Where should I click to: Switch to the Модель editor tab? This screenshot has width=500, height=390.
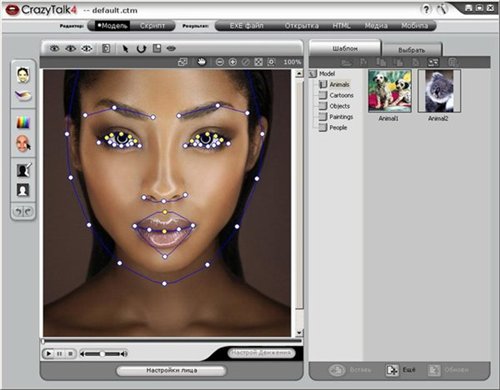[x=112, y=26]
